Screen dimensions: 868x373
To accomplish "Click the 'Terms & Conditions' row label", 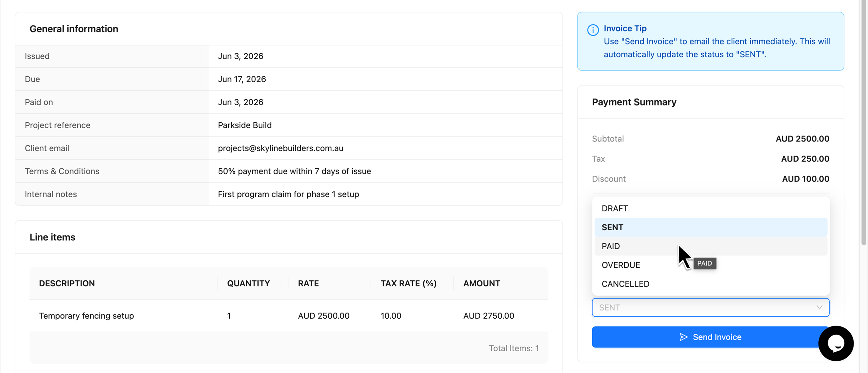I will [x=62, y=171].
